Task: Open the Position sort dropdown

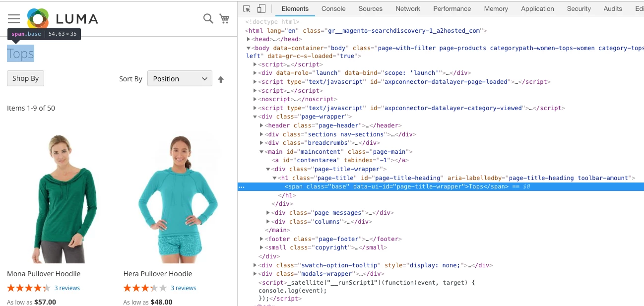Action: [180, 79]
